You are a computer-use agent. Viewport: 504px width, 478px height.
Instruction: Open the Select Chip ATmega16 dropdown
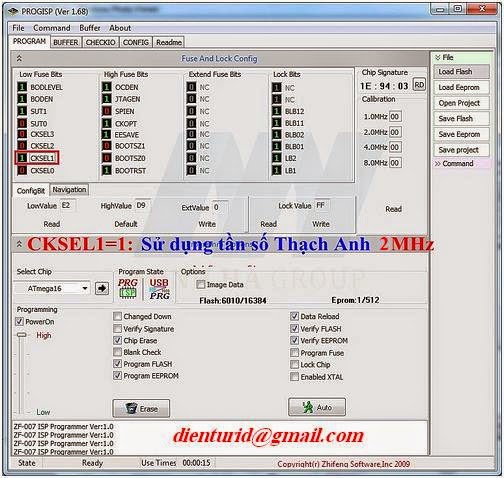click(x=85, y=288)
